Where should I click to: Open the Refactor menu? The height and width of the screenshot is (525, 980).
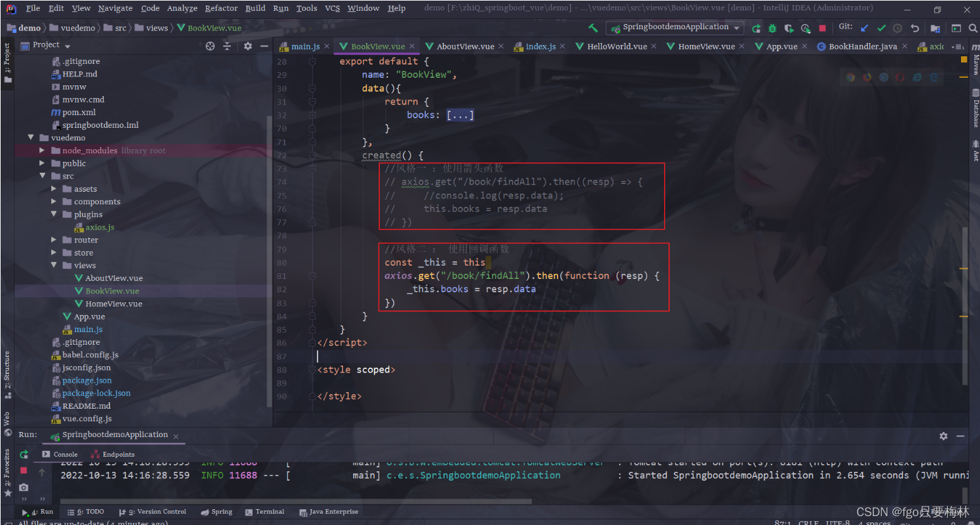click(221, 8)
